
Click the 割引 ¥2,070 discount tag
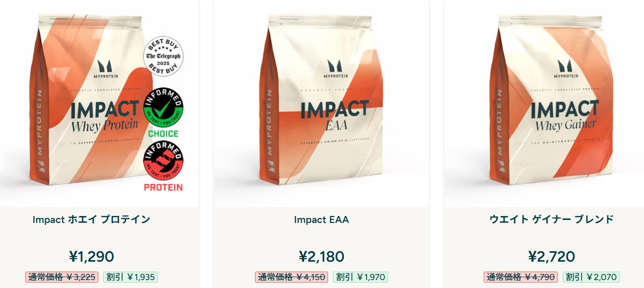591,277
